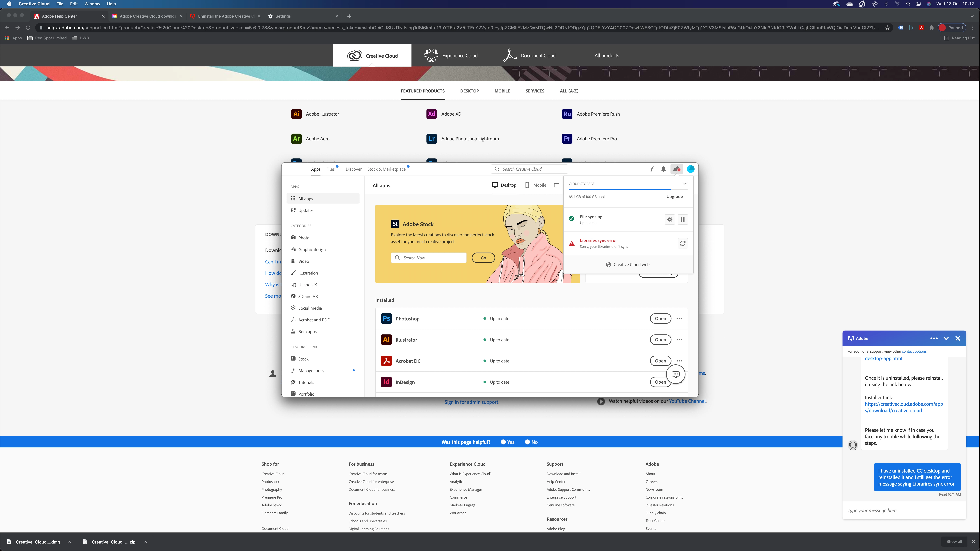Click the fonts icon in Creative Cloud header
This screenshot has height=551, width=980.
click(x=652, y=169)
